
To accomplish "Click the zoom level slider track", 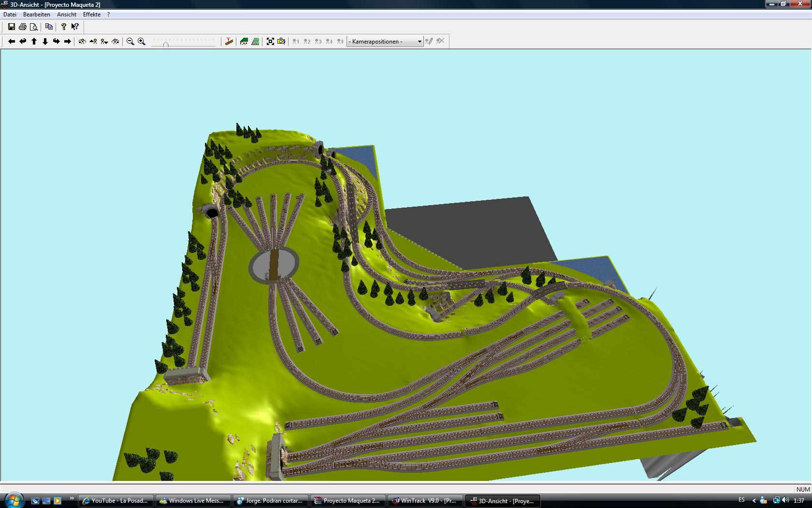I will (183, 44).
